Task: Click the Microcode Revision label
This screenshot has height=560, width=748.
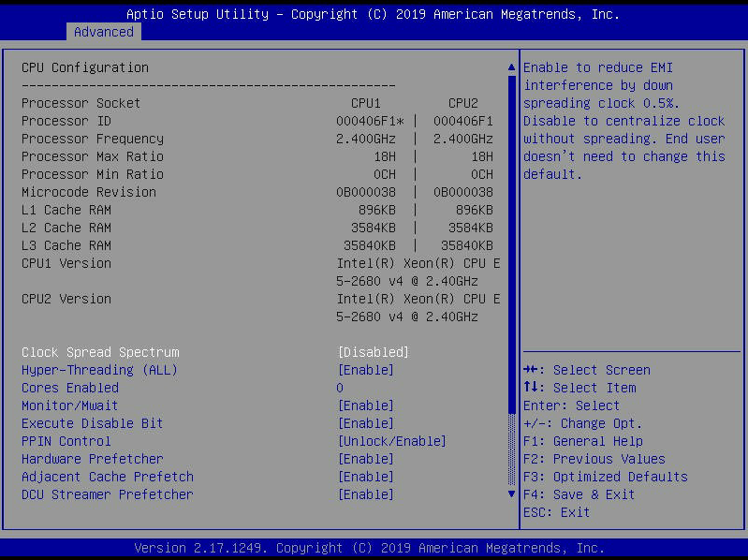Action: click(x=89, y=192)
